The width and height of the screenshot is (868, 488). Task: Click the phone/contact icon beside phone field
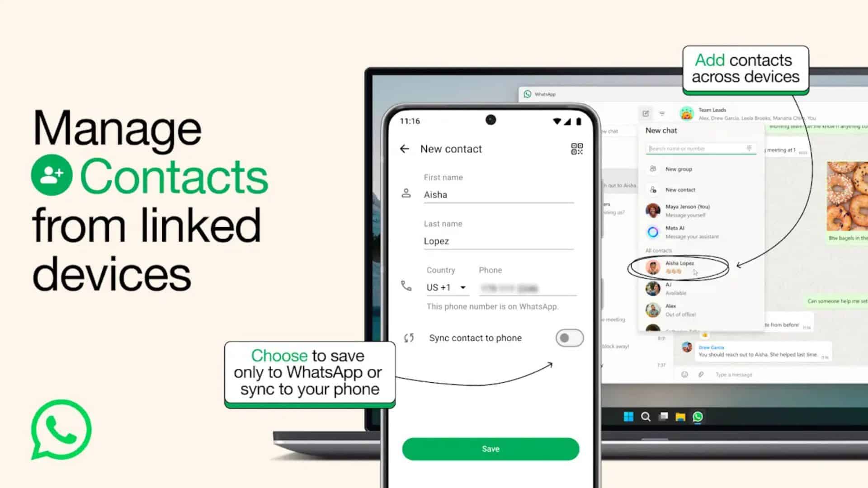click(x=406, y=287)
